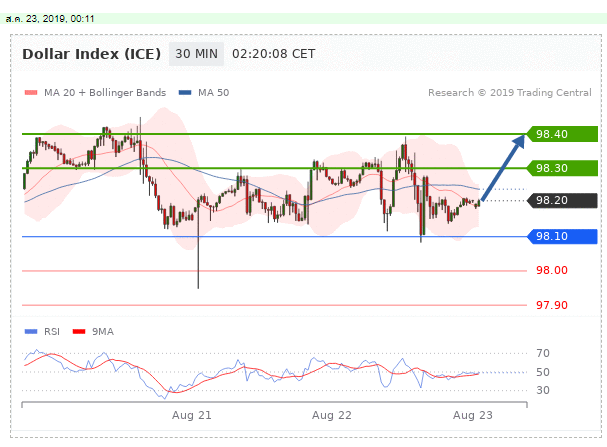Click the 98.40 resistance level label
The height and width of the screenshot is (447, 607).
(x=562, y=134)
